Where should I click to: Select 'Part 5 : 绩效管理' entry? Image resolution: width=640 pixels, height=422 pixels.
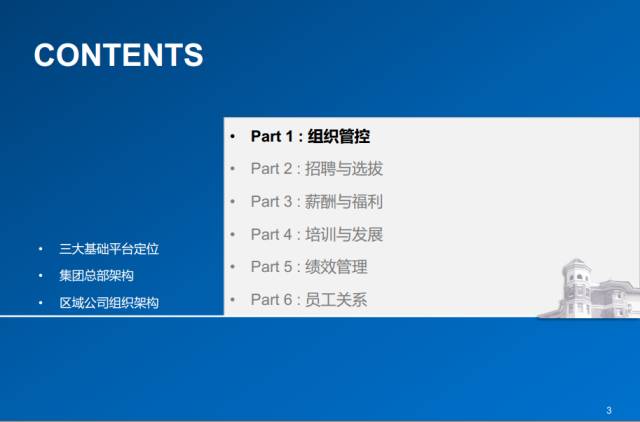click(309, 267)
